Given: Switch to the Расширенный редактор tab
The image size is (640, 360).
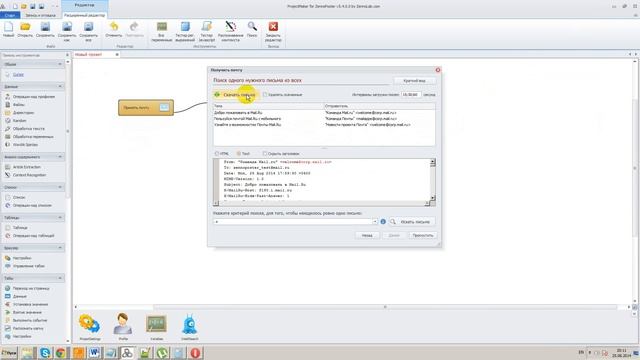Looking at the screenshot, I should click(84, 15).
